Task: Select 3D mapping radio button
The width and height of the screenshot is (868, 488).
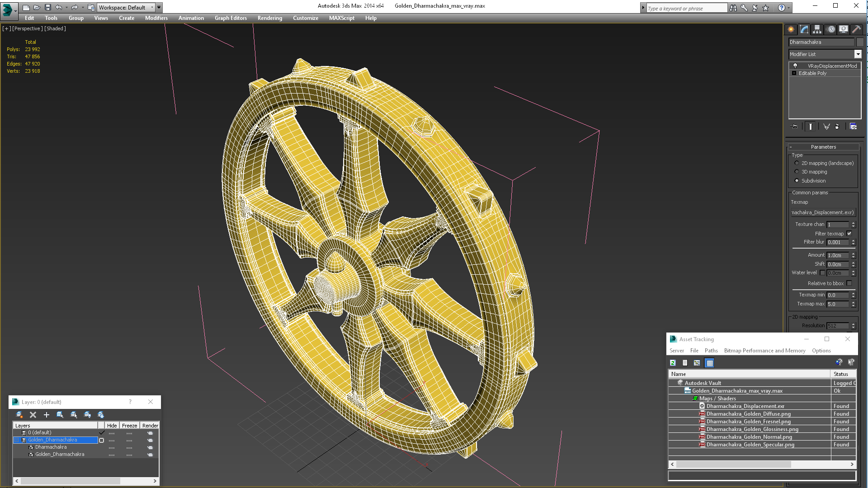Action: [x=797, y=172]
